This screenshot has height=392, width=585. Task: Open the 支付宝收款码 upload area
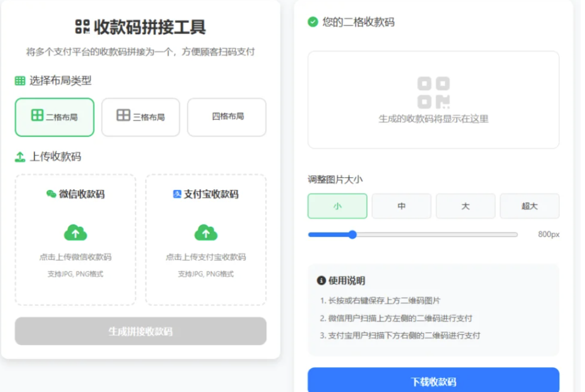tap(206, 239)
